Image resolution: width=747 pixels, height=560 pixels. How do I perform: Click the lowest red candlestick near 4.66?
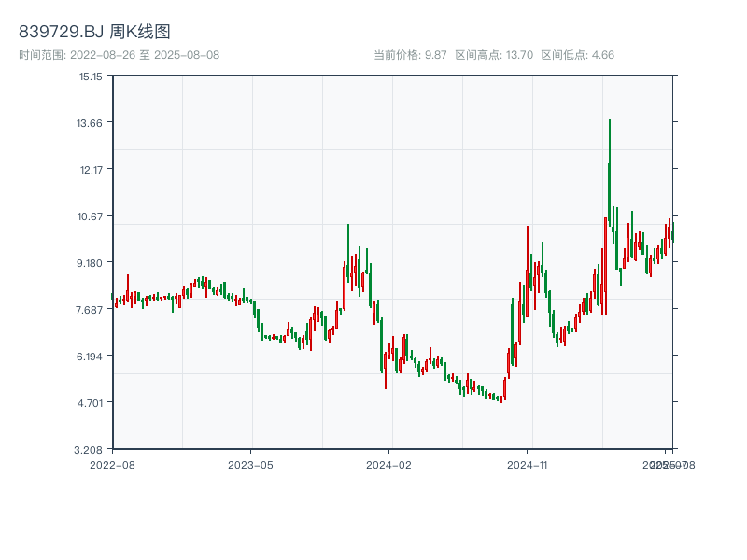[501, 399]
